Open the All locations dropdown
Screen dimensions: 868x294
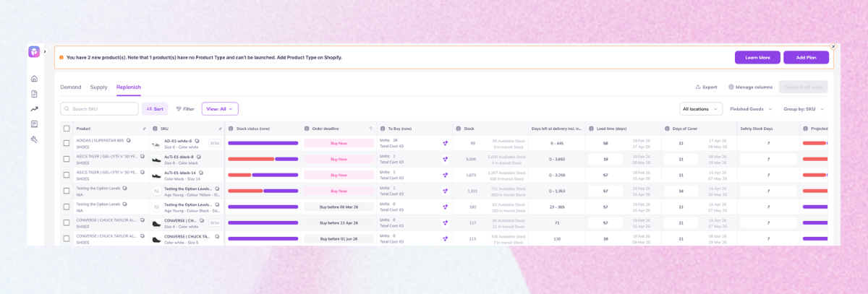pos(701,109)
